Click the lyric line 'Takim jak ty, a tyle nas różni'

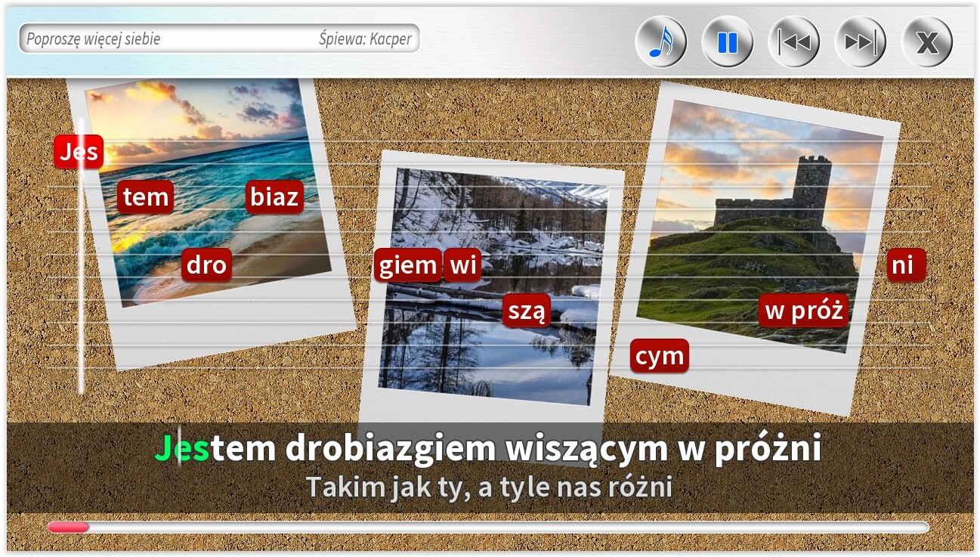coord(490,487)
